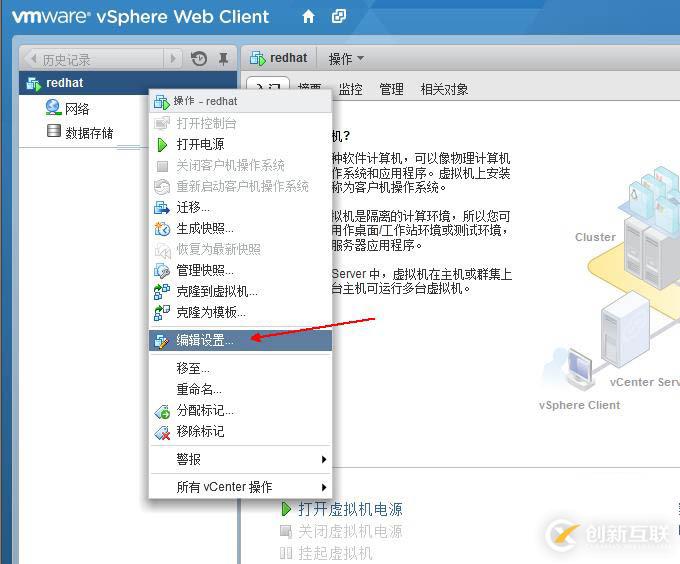Choose 管理快照... (Manage Snapshots)
Viewport: 680px width, 564px height.
241,271
